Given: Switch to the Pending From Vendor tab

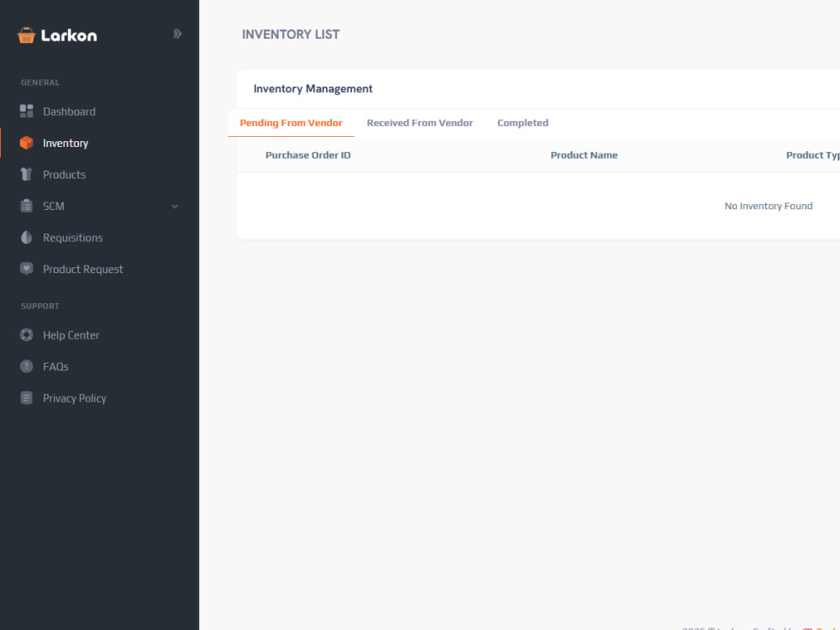Looking at the screenshot, I should tap(291, 123).
